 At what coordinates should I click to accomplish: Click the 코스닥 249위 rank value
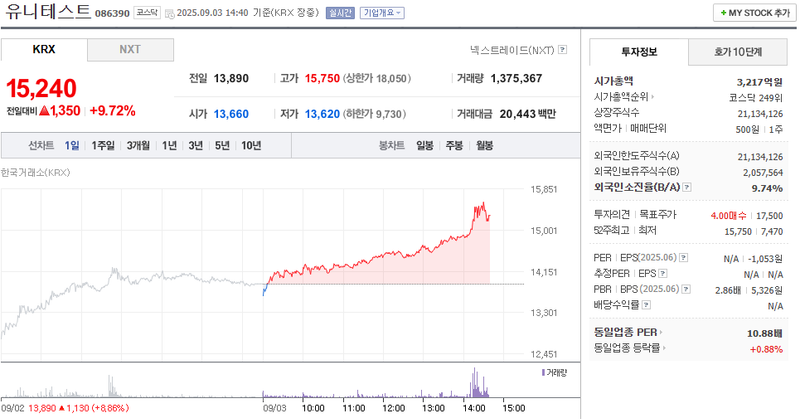(756, 98)
